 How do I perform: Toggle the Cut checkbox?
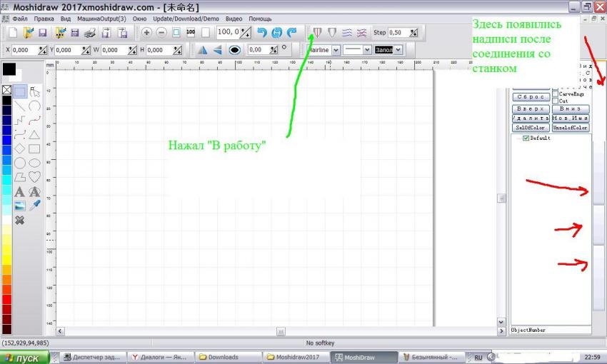[556, 101]
